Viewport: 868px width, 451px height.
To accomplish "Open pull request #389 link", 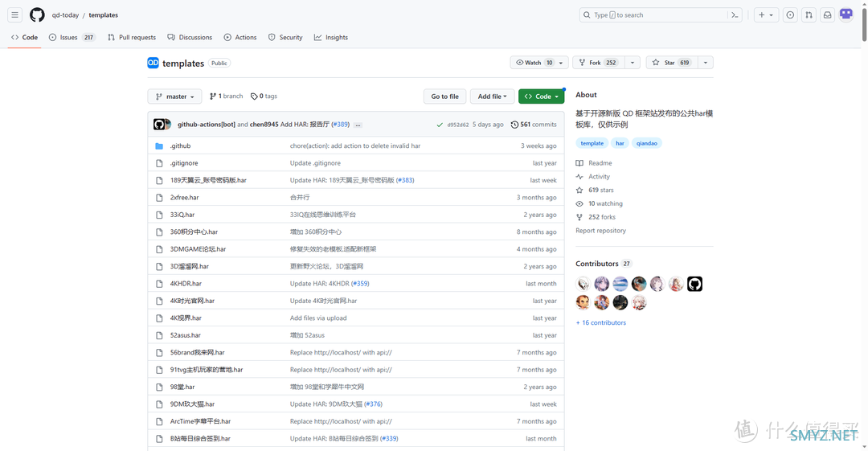I will click(341, 125).
